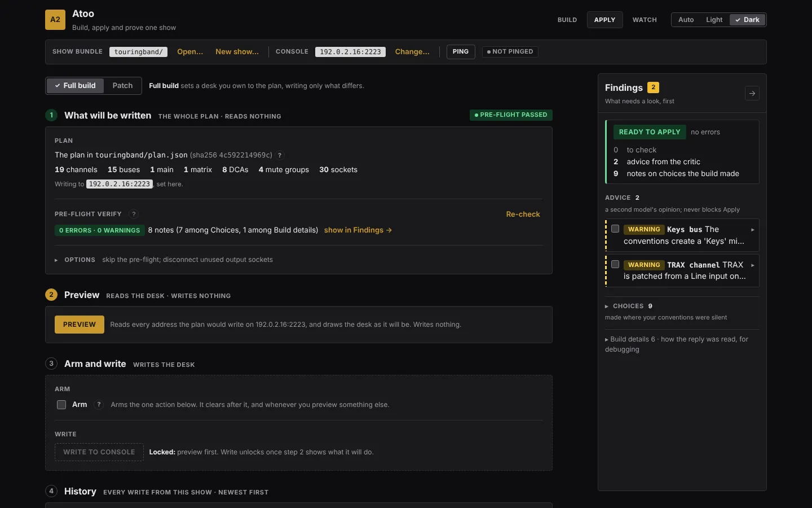Collapse the Findings panel arrow button

[752, 93]
